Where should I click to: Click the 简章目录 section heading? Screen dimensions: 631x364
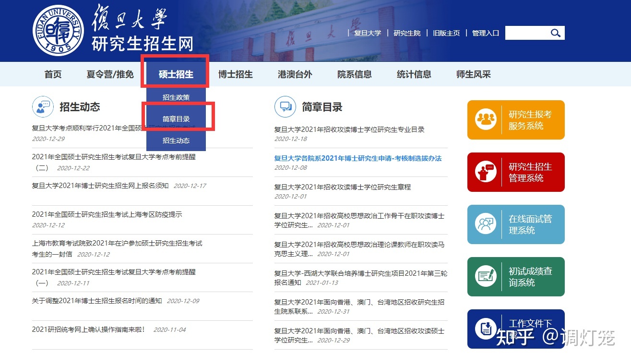pos(322,107)
